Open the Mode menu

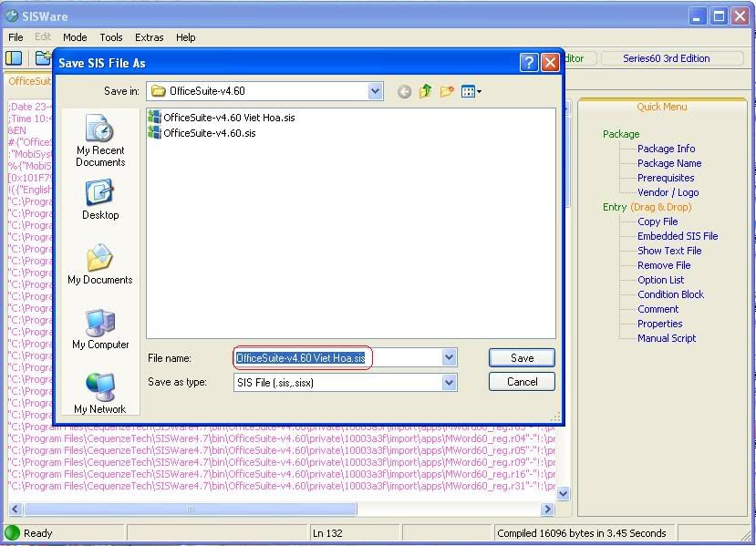(75, 37)
